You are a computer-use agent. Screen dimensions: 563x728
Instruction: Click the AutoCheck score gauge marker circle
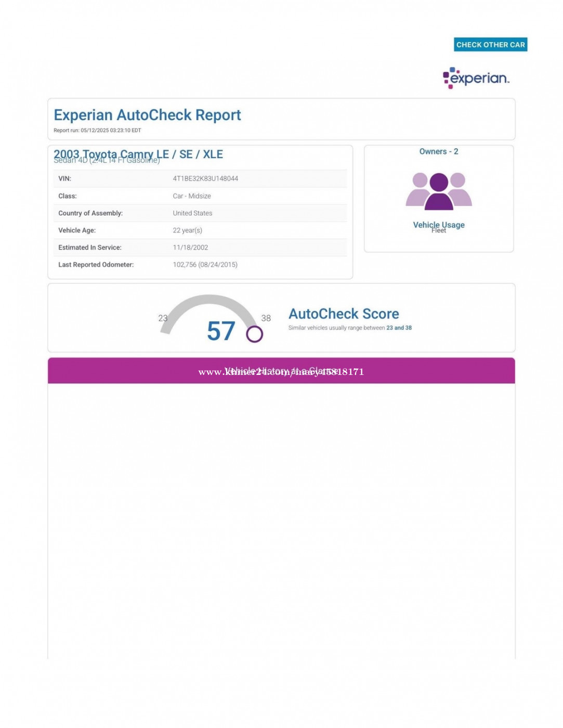[x=254, y=334]
